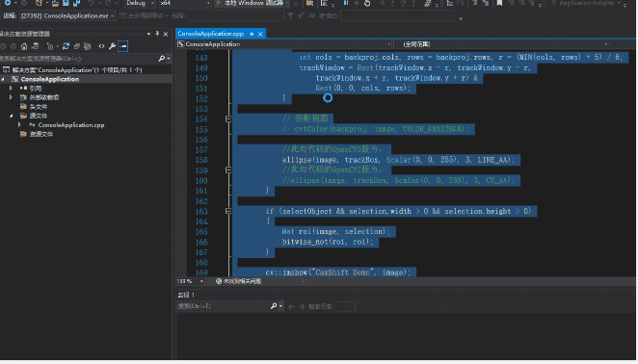
Task: Click the show all files icon in Solution Explorer
Action: pos(87,46)
